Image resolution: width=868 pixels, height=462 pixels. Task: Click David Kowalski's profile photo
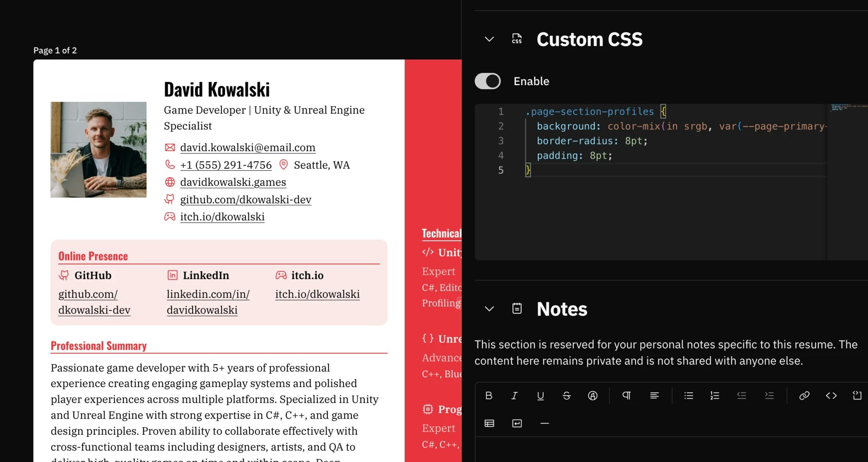pyautogui.click(x=99, y=150)
